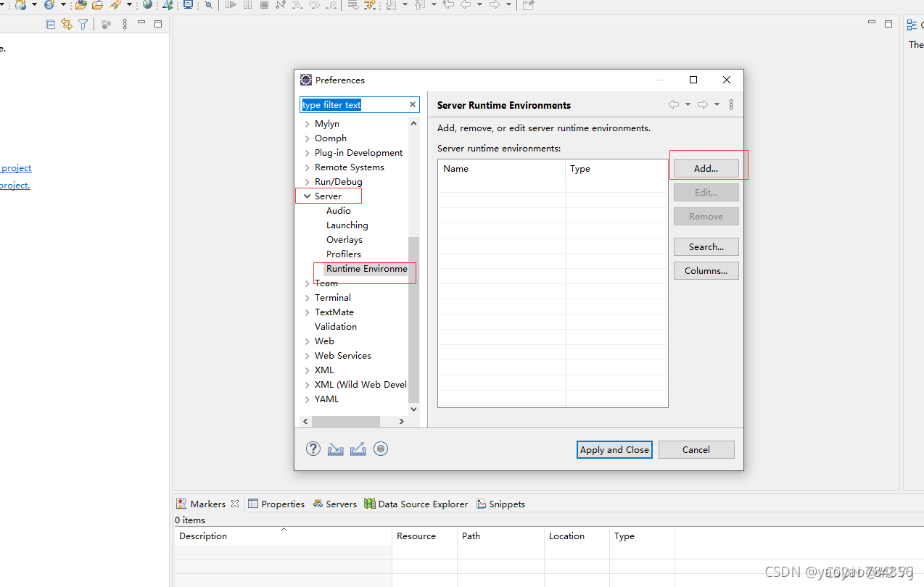Click the preference tree horizontal scrollbar
The height and width of the screenshot is (587, 924).
click(346, 421)
